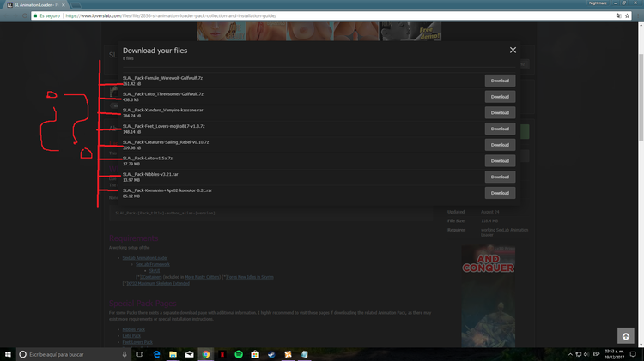Download SLAL_Pack-Nibbles-v3.21.rar file

pos(500,177)
